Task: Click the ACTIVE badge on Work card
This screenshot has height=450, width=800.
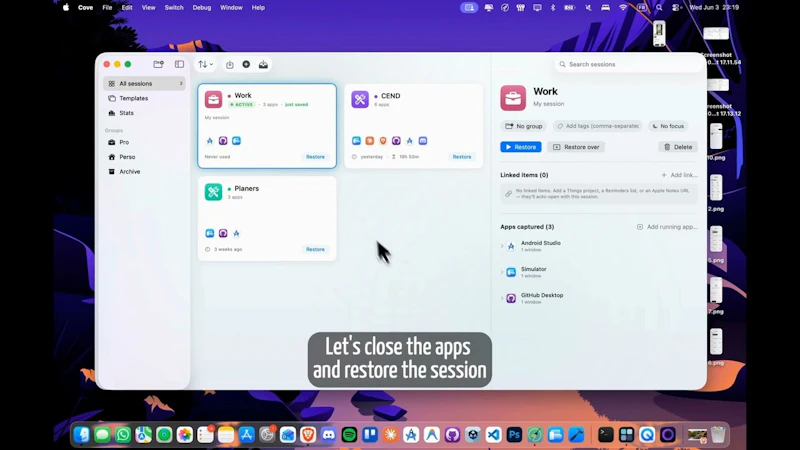Action: point(241,105)
